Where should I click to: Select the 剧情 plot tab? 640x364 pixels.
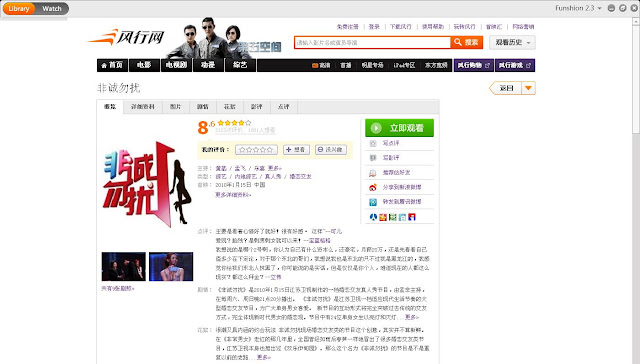click(203, 107)
